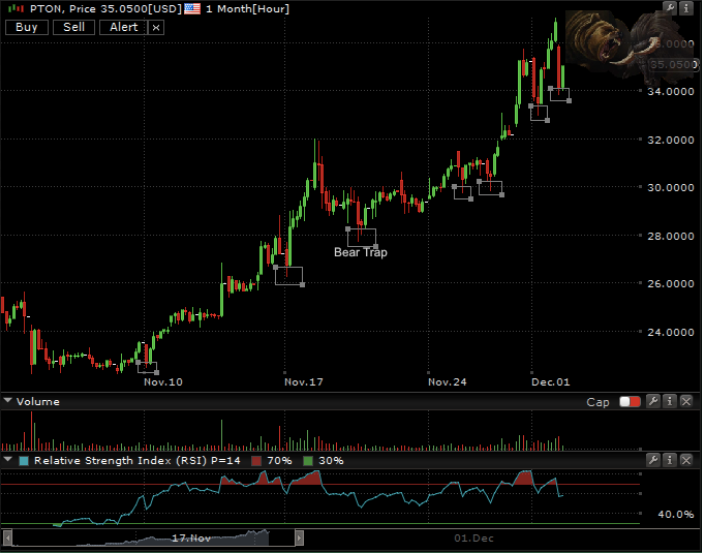Click the Nov.17 date axis label

click(304, 382)
